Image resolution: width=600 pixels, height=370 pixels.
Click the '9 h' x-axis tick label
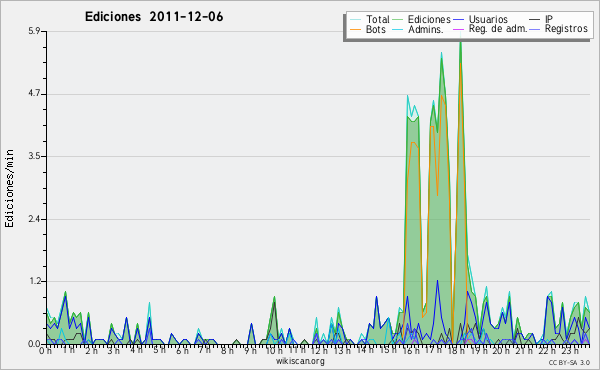pos(250,350)
